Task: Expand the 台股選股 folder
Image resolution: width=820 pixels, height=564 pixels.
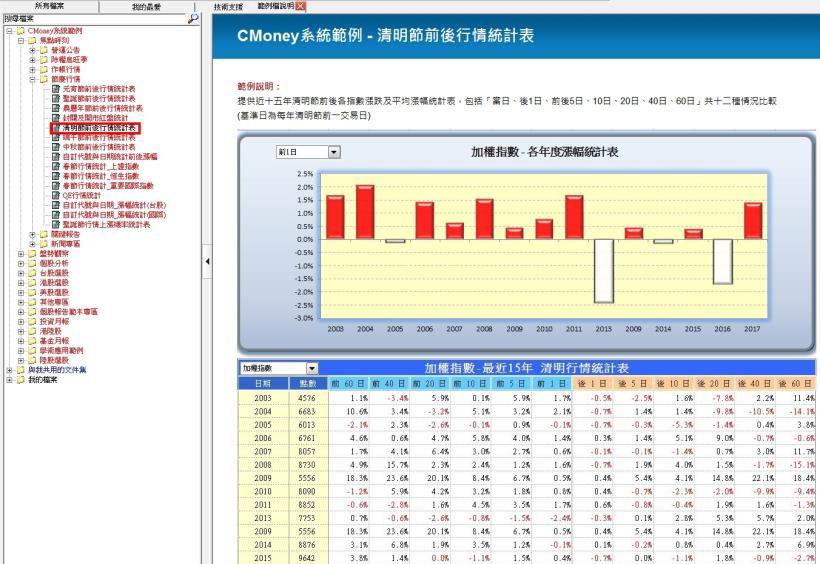Action: pyautogui.click(x=21, y=273)
